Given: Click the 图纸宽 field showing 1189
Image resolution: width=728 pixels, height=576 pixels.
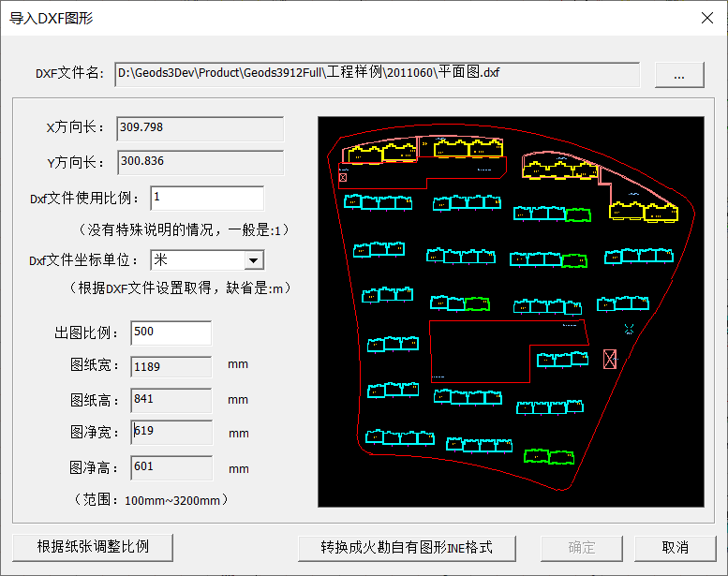Looking at the screenshot, I should click(x=171, y=366).
